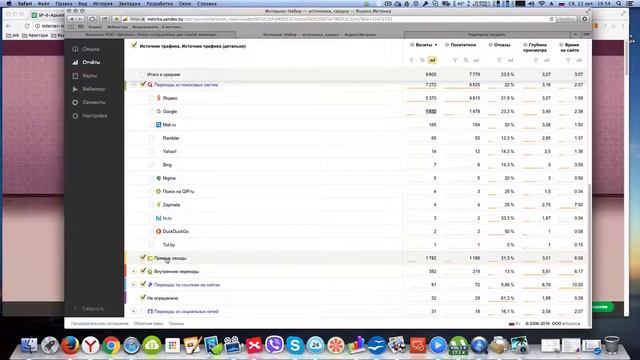Check the Google row checkbox

(x=151, y=111)
